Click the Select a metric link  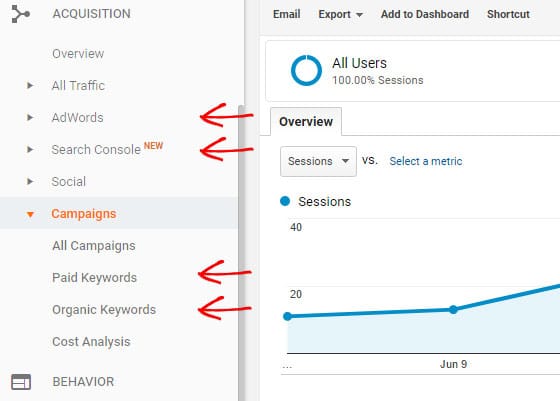click(x=426, y=161)
